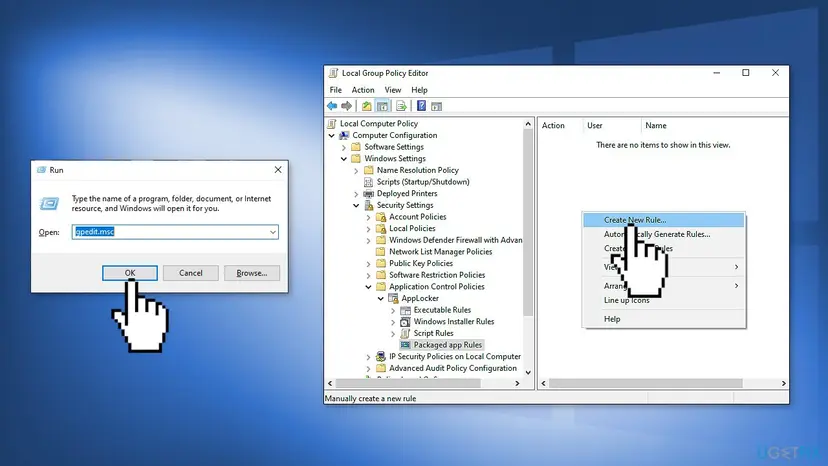The image size is (828, 466).
Task: Choose Automatically Generate Rules... option
Action: click(x=664, y=234)
